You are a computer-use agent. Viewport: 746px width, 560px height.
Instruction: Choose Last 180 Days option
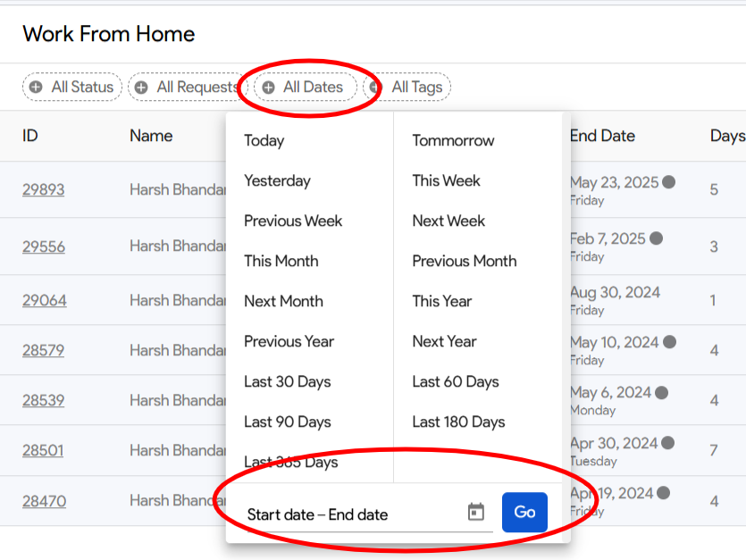[x=458, y=422]
